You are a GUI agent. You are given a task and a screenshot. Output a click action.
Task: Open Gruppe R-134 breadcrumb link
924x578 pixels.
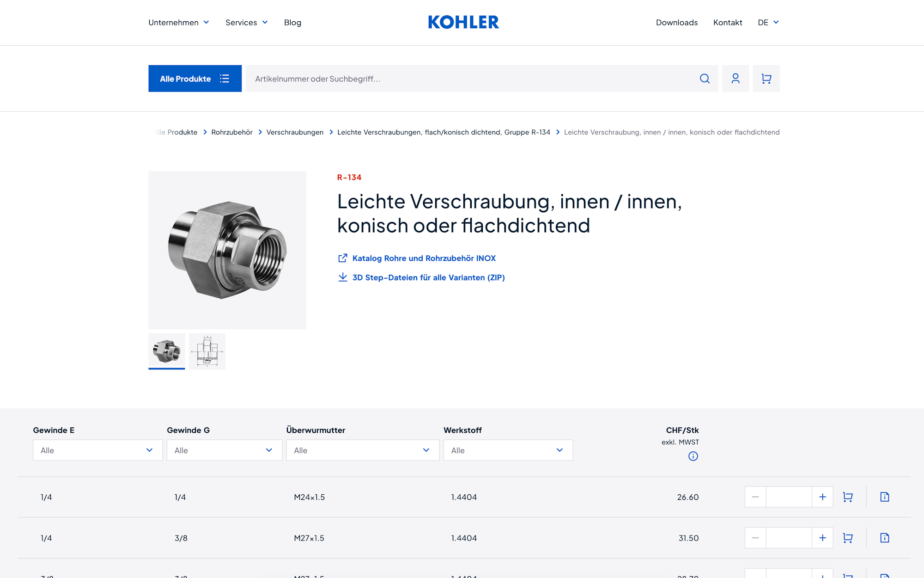tap(444, 132)
